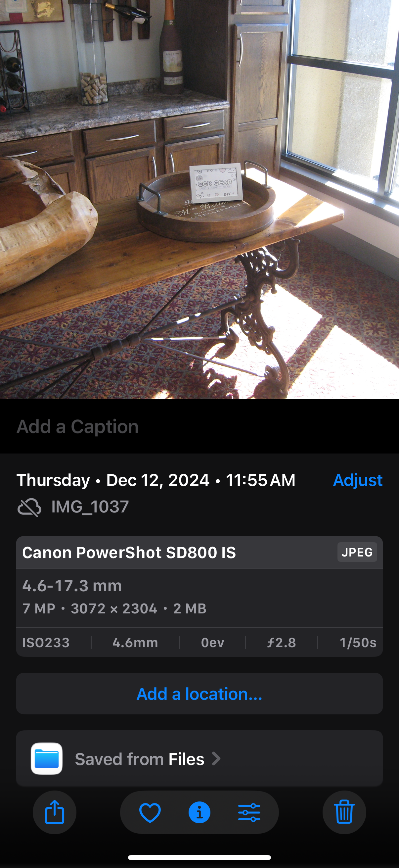Screen dimensions: 399x868
Task: Tap the IMG_1037 file name
Action: click(x=90, y=507)
